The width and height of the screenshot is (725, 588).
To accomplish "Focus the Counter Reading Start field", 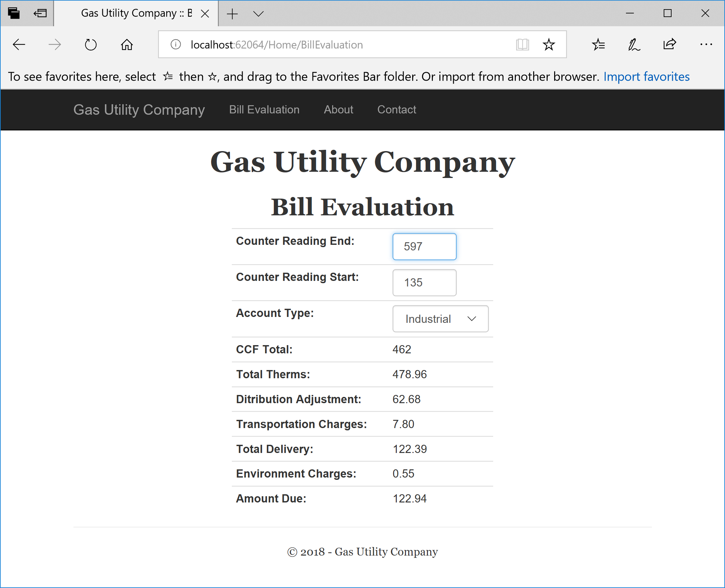I will (425, 283).
